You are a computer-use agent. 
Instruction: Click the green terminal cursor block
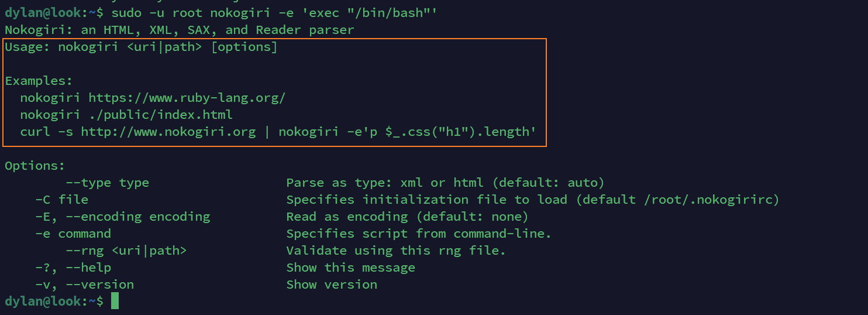pyautogui.click(x=115, y=301)
